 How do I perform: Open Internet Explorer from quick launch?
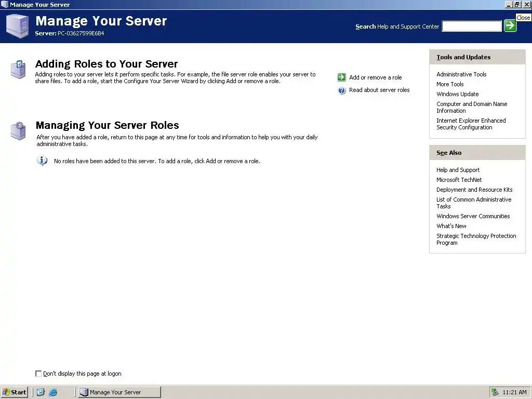54,392
